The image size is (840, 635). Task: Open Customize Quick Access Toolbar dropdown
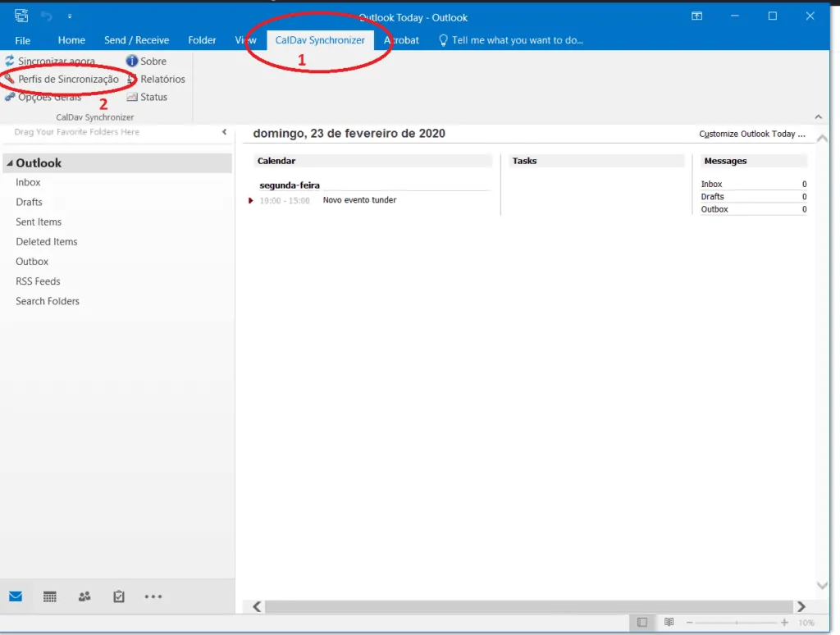70,16
